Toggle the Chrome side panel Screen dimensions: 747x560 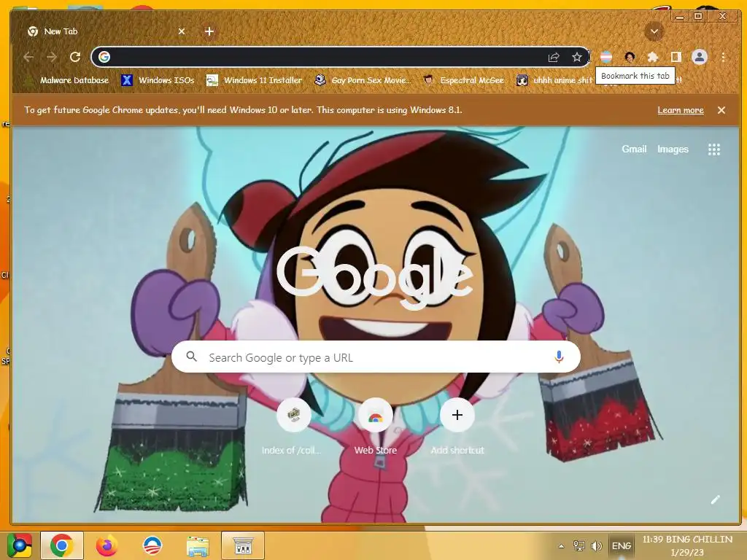pyautogui.click(x=676, y=57)
